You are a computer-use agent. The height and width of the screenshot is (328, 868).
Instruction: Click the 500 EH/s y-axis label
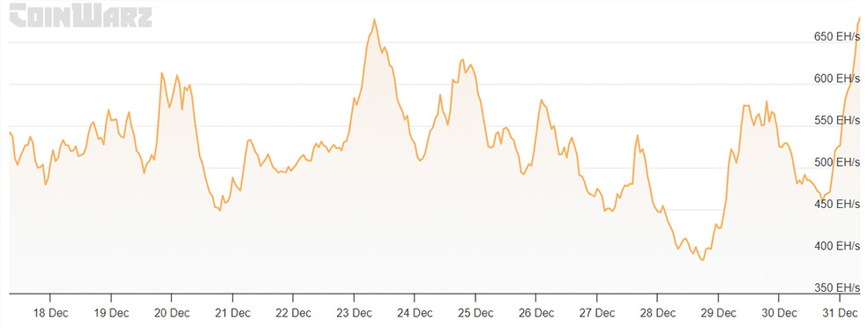pos(837,162)
